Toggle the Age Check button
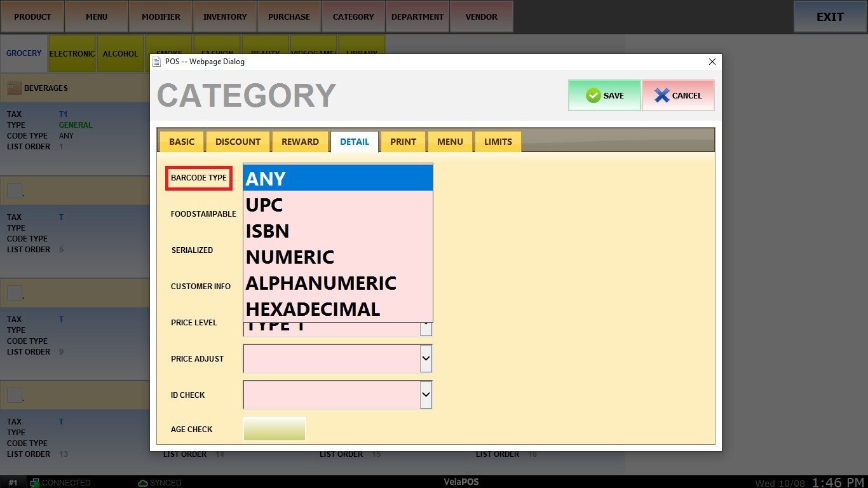868x488 pixels. coord(274,429)
